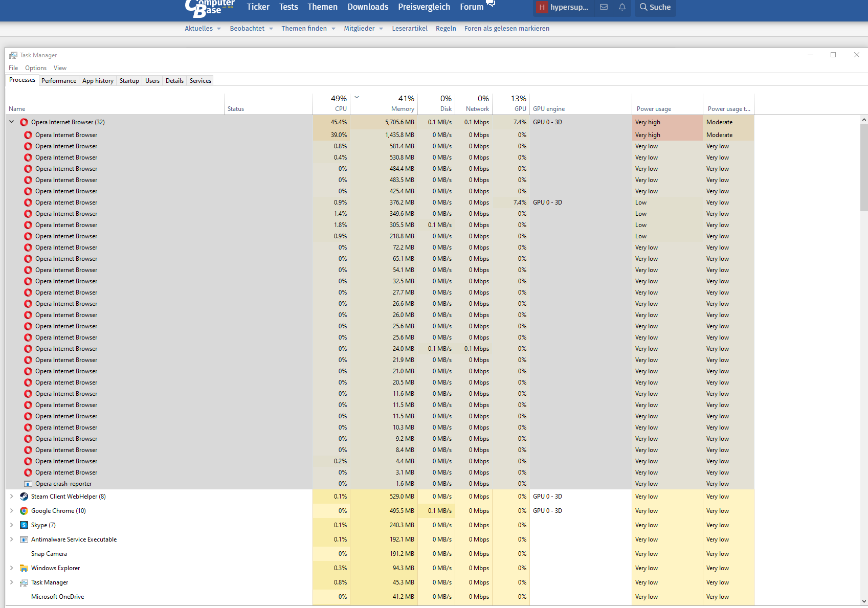The height and width of the screenshot is (608, 868).
Task: Collapse the Opera Internet Browser group
Action: (12, 122)
